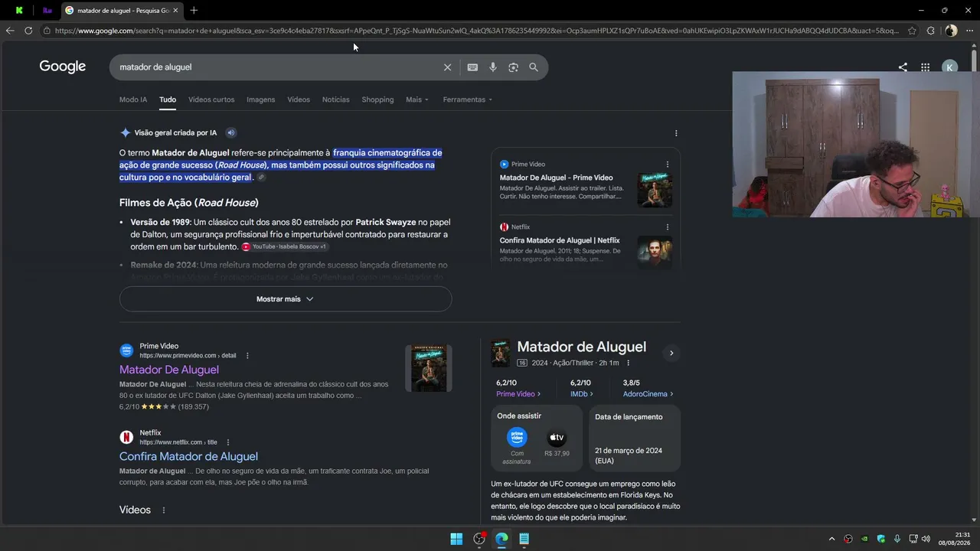The width and height of the screenshot is (980, 551).
Task: Open Google Lens image search
Action: pos(513,67)
